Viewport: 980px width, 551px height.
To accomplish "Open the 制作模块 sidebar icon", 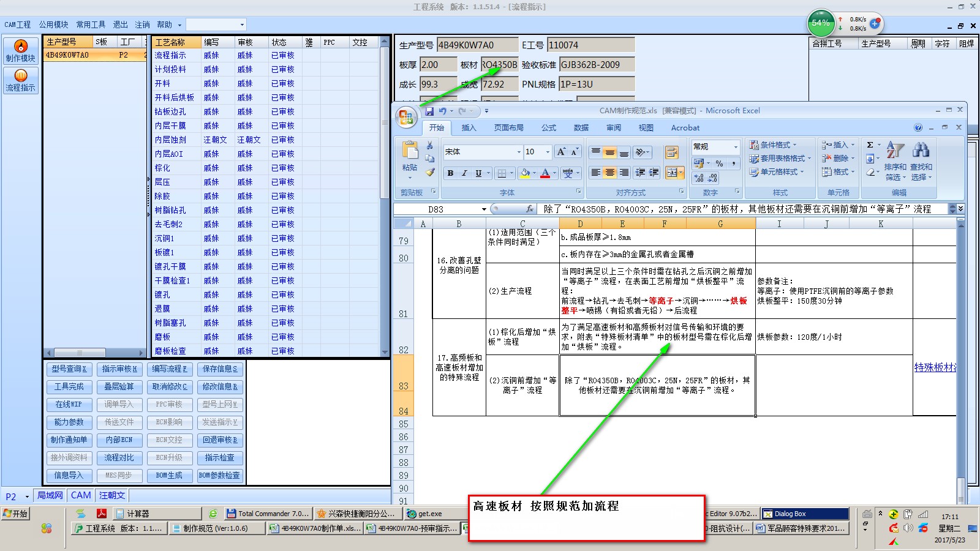I will pyautogui.click(x=21, y=51).
